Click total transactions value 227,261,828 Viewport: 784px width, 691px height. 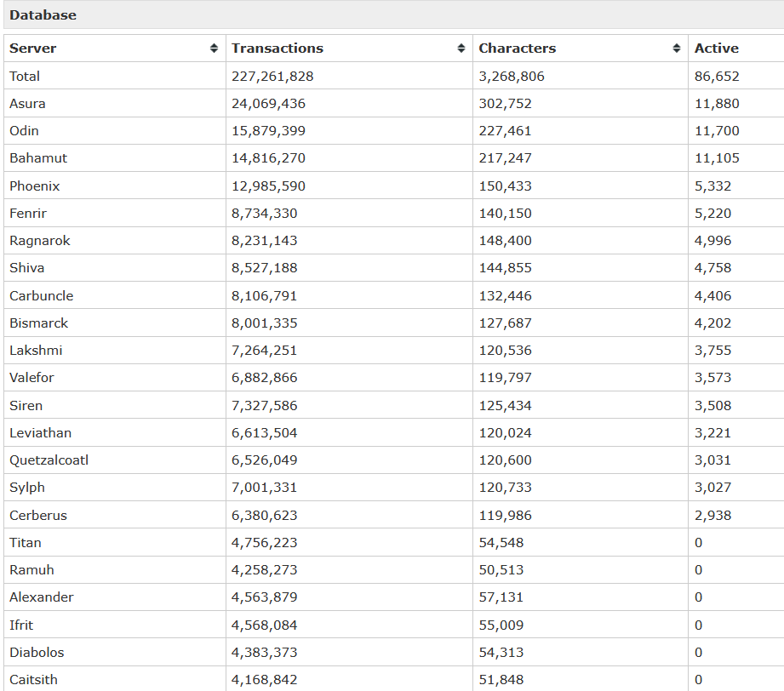[272, 76]
